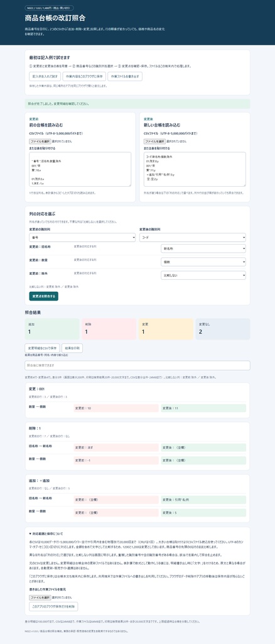275x644 pixels.
Task: Click the 記入例を入れて試す button
Action: pos(45,76)
